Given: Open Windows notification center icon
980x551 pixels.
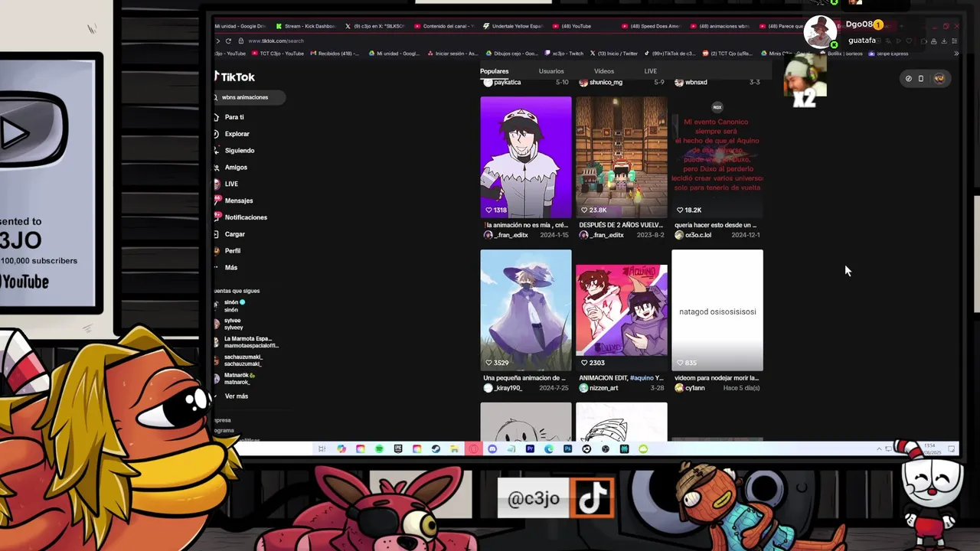Looking at the screenshot, I should point(952,448).
